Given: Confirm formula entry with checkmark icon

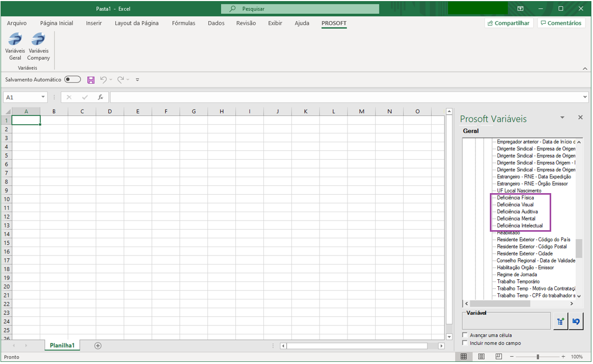Looking at the screenshot, I should pos(85,97).
